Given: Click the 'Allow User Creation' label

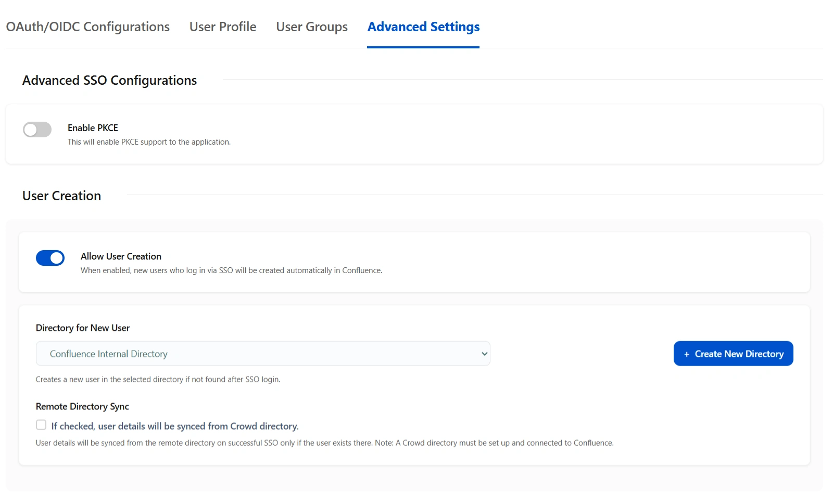Looking at the screenshot, I should tap(121, 256).
